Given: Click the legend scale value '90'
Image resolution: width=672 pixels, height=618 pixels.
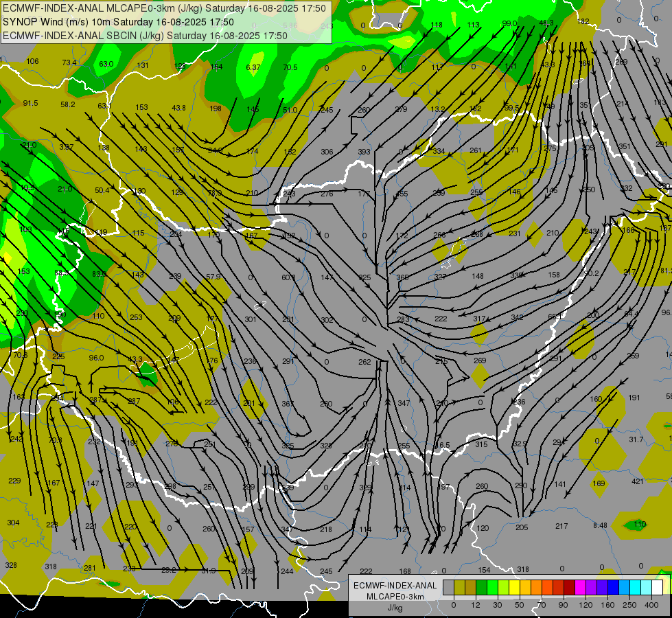Looking at the screenshot, I should pos(563,605).
